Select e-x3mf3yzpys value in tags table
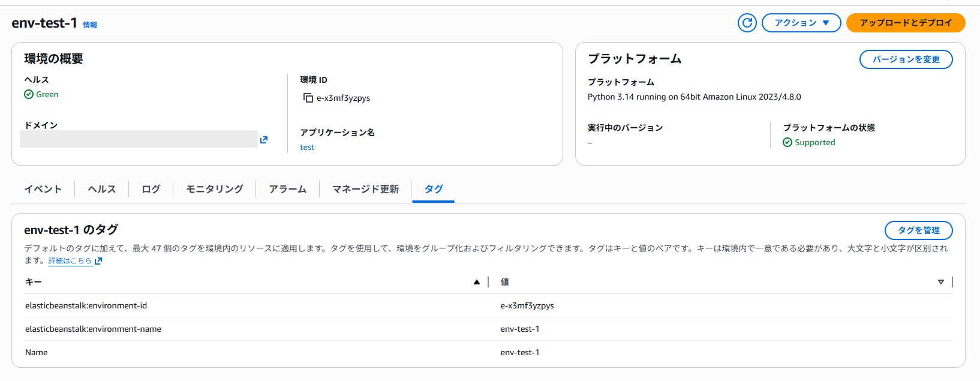This screenshot has height=381, width=980. (x=527, y=305)
